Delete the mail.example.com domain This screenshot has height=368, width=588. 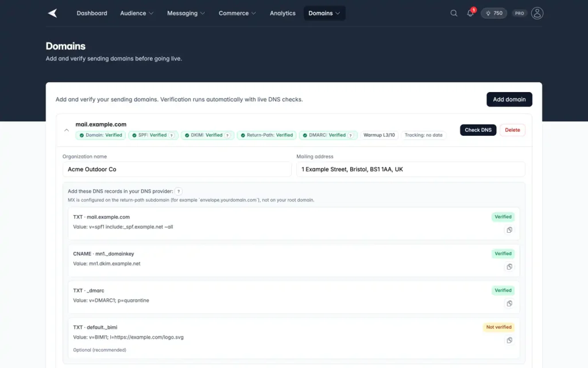coord(512,130)
